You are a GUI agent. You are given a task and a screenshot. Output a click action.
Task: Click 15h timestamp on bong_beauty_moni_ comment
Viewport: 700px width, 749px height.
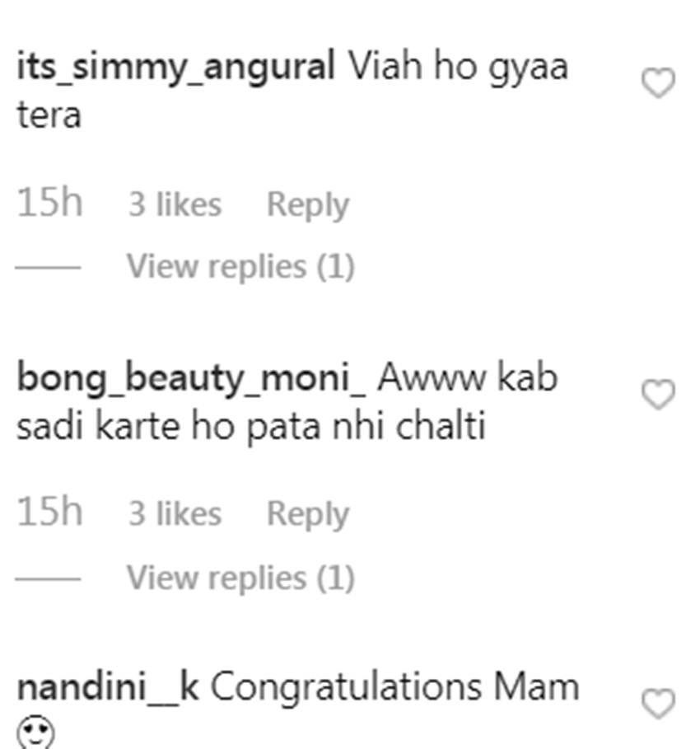(49, 513)
